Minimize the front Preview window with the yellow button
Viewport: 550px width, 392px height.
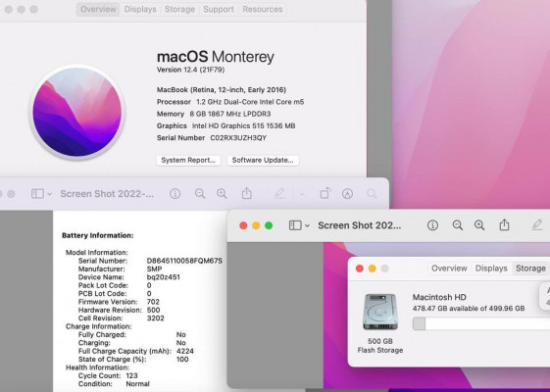tap(256, 225)
